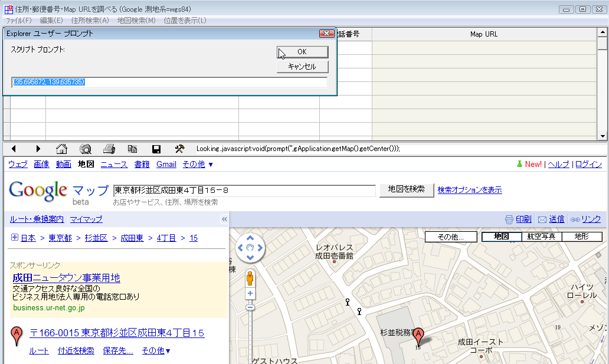The width and height of the screenshot is (609, 364).
Task: Click the app icon in the title bar
Action: pyautogui.click(x=8, y=9)
